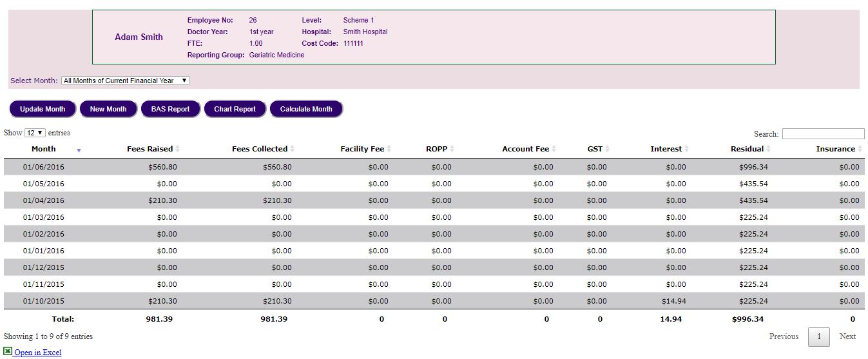Sort by ROPP column arrows
Viewport: 868px width, 359px height.
click(x=452, y=149)
